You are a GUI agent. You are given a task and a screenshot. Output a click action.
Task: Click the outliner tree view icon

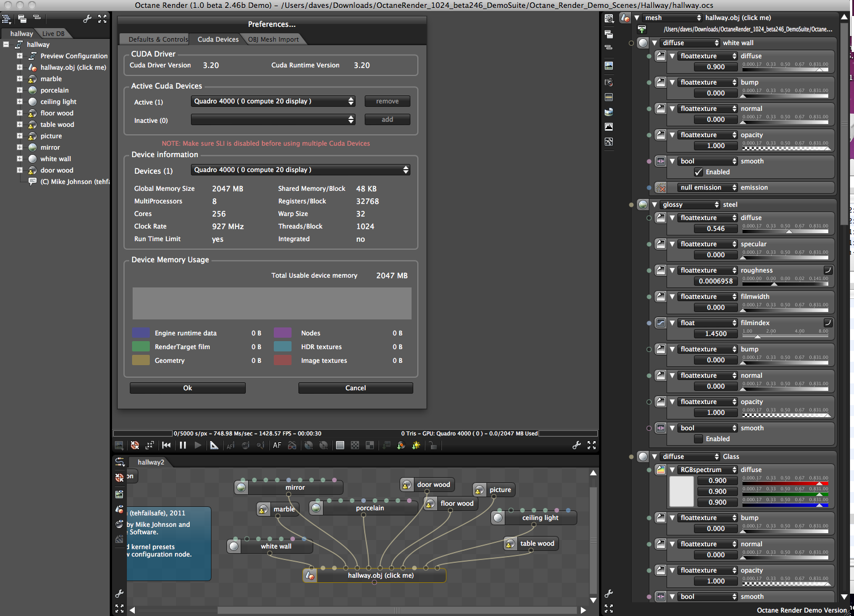click(x=7, y=19)
